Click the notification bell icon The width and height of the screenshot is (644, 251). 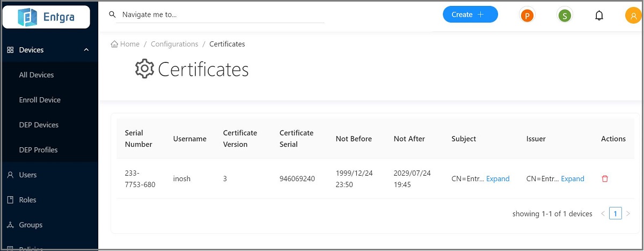pyautogui.click(x=599, y=16)
